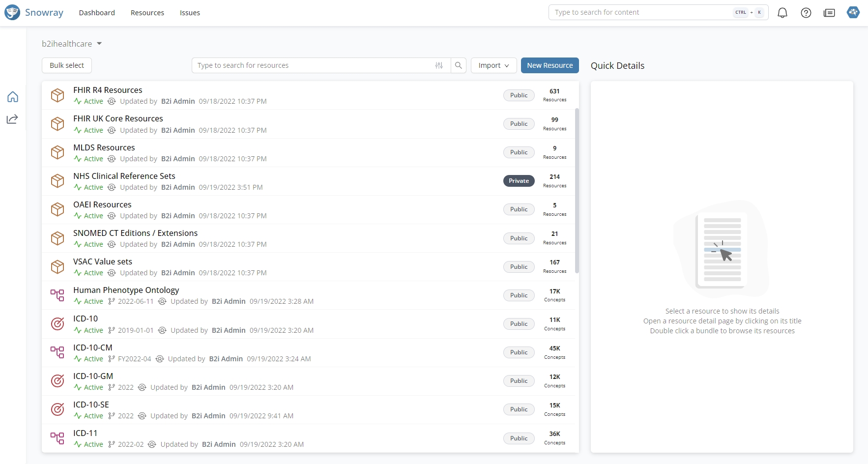This screenshot has width=868, height=464.
Task: Open the help question mark icon
Action: (x=806, y=13)
